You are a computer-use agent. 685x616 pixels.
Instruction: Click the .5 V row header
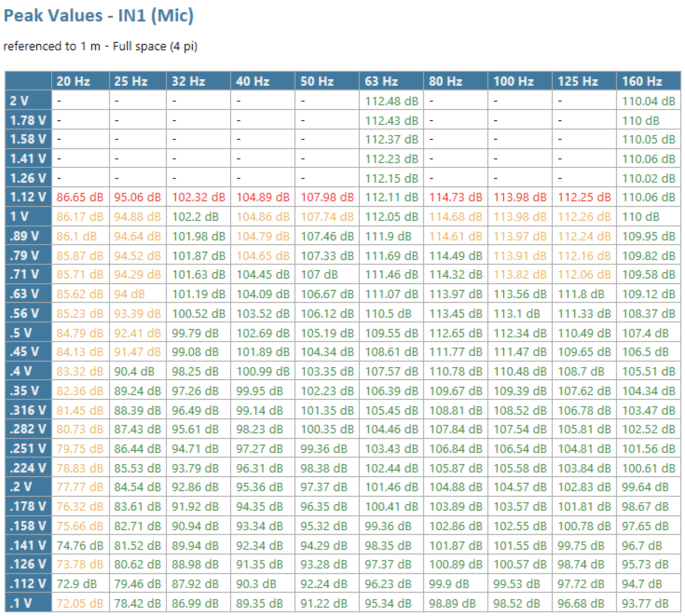(x=28, y=333)
